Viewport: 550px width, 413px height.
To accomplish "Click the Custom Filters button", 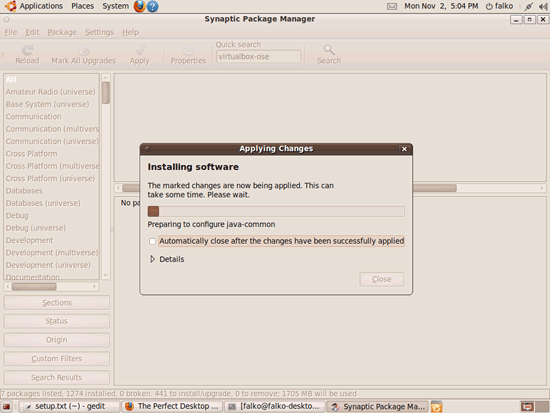I will (x=56, y=359).
